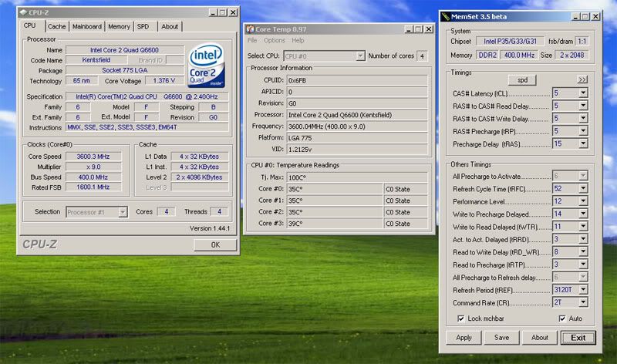This screenshot has width=617, height=364.
Task: Click the Instructions field listing MMX, SSE
Action: tap(147, 127)
